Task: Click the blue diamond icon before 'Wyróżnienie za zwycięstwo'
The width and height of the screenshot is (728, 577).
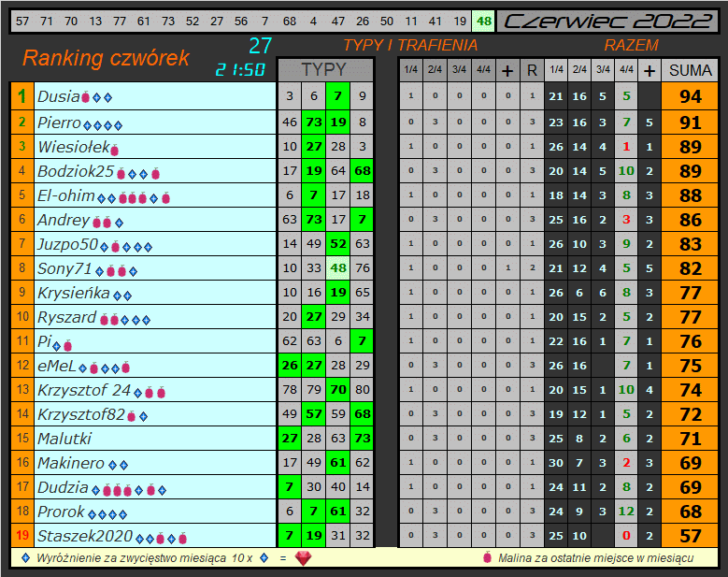Action: tap(26, 557)
